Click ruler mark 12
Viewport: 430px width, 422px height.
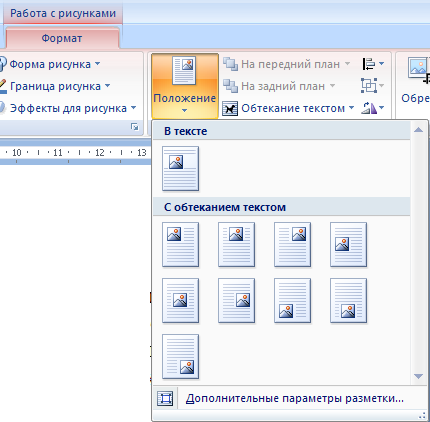coord(100,153)
